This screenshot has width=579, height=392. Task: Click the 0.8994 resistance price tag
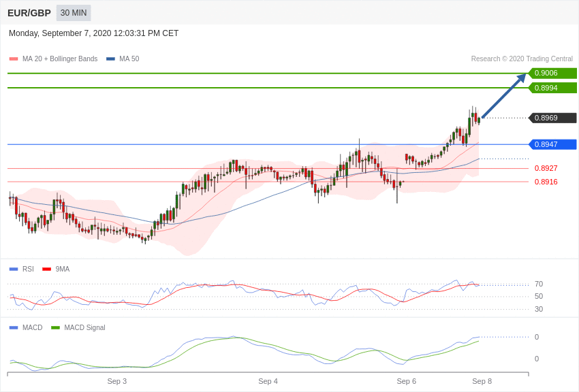pyautogui.click(x=552, y=88)
